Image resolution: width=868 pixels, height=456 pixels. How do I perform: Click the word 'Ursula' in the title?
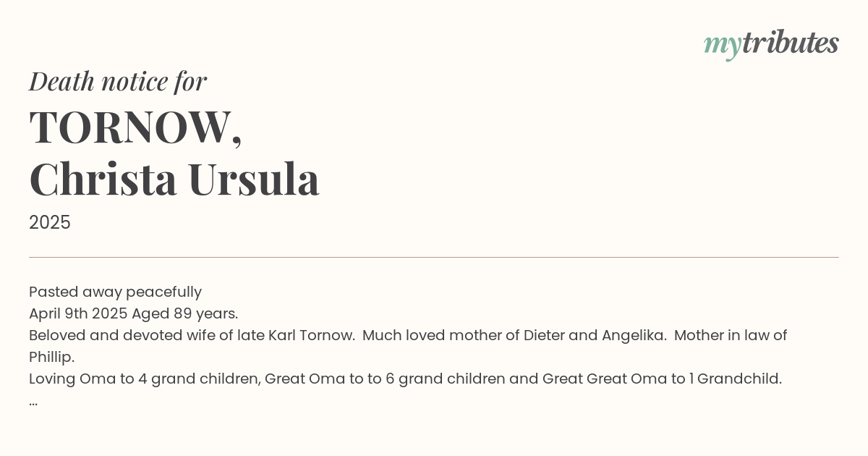pyautogui.click(x=253, y=179)
